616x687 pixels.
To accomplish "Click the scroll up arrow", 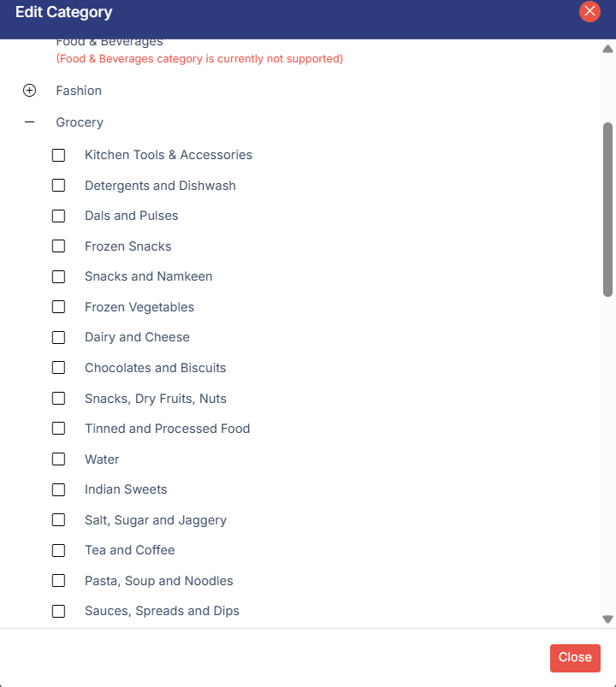I will click(608, 49).
